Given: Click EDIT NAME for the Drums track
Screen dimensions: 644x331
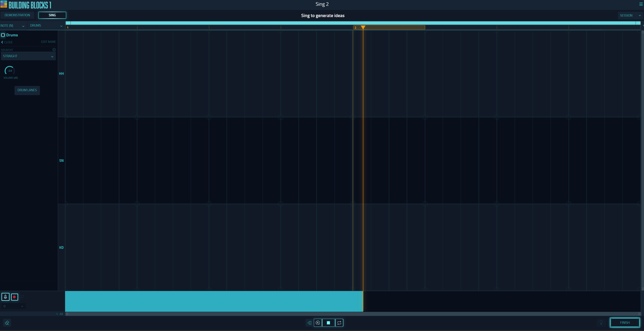Looking at the screenshot, I should pos(49,42).
